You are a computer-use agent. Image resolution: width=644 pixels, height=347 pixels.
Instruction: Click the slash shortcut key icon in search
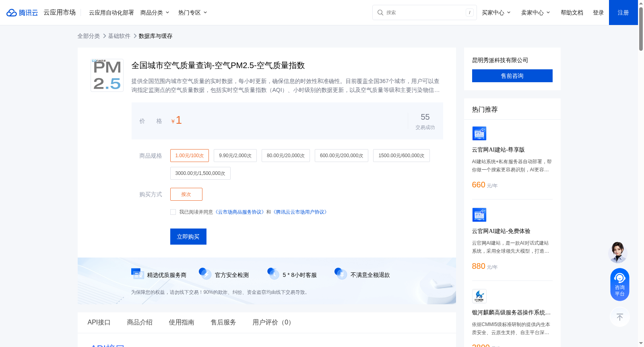click(x=469, y=12)
